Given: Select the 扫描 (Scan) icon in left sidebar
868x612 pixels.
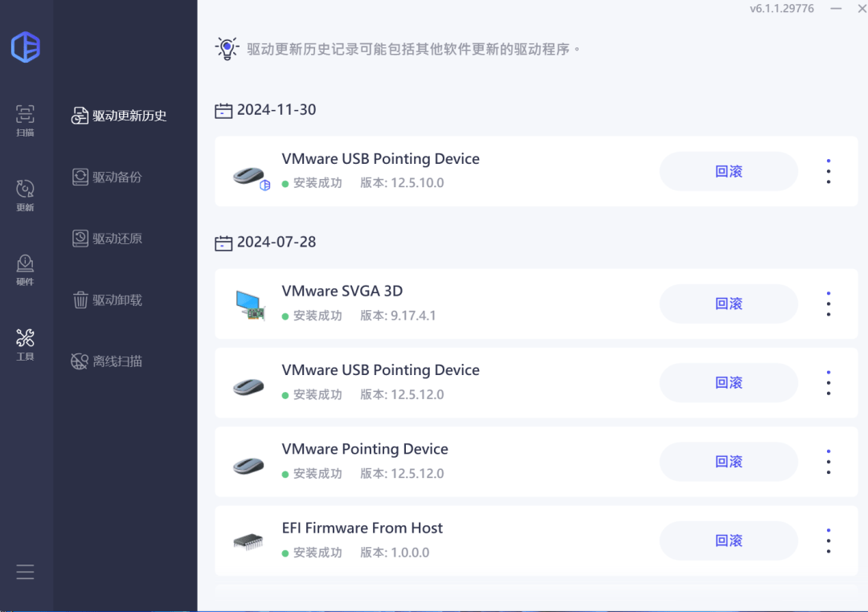Looking at the screenshot, I should click(24, 116).
